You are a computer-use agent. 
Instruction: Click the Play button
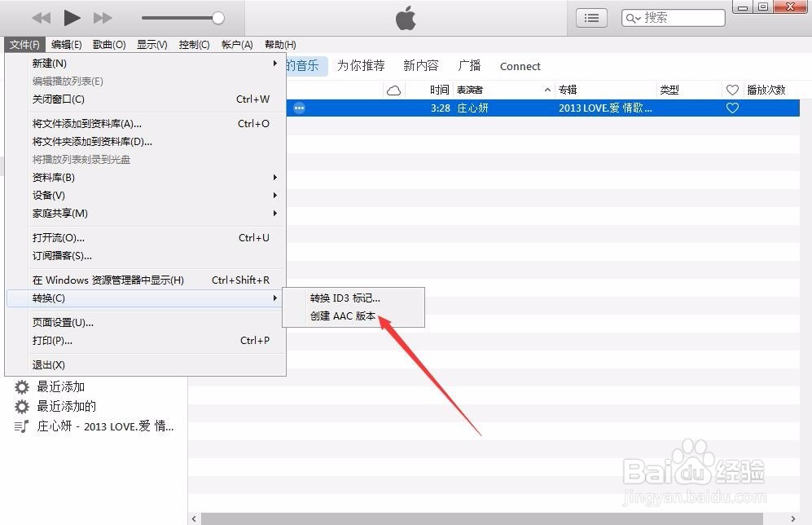[x=72, y=17]
